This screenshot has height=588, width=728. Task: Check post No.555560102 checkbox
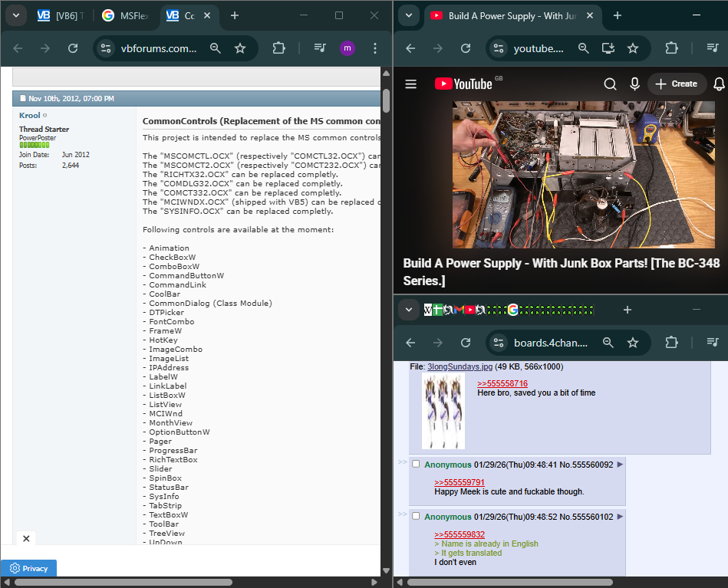416,516
